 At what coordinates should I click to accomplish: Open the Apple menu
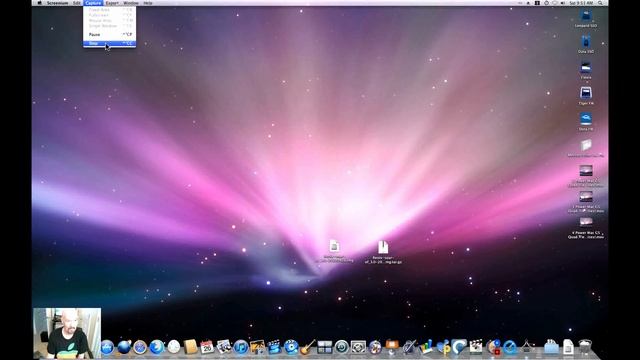tap(40, 3)
